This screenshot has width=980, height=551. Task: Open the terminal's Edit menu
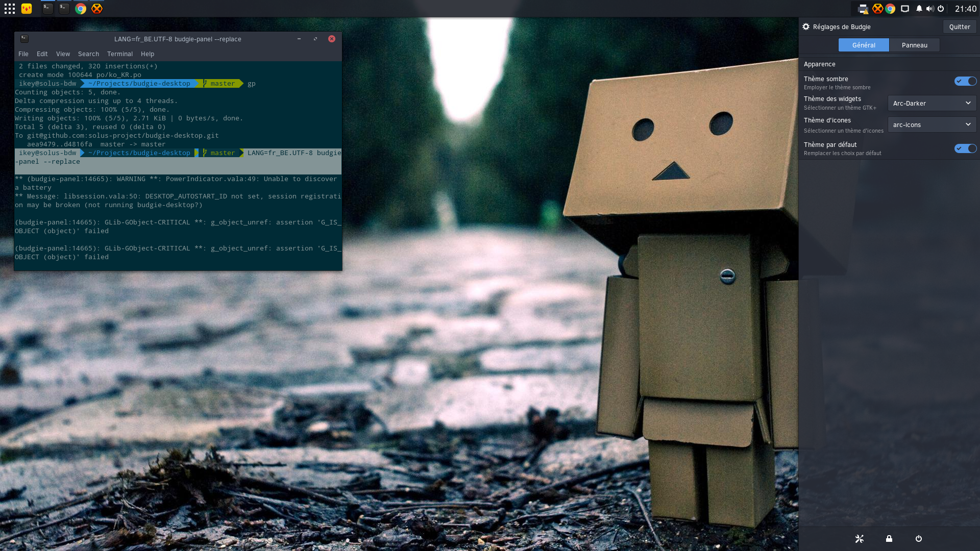[x=42, y=54]
